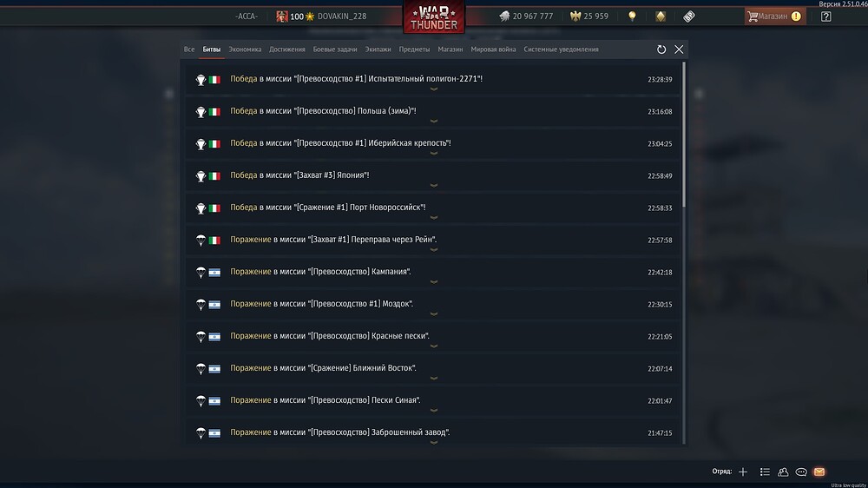
Task: Open the chat speech bubble icon
Action: coord(801,472)
